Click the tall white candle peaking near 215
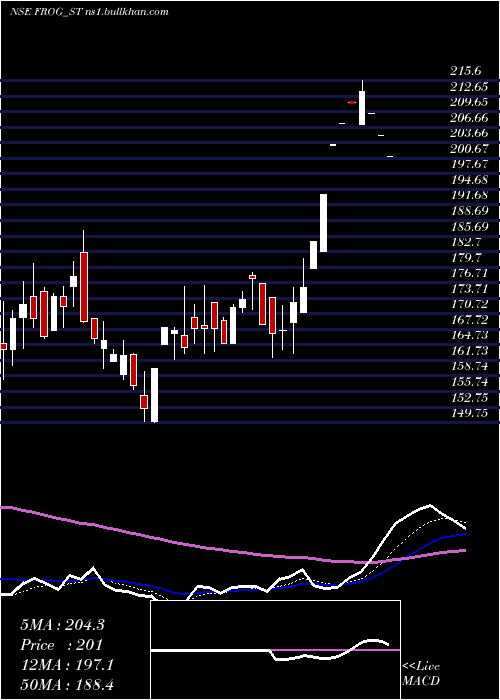 click(362, 107)
